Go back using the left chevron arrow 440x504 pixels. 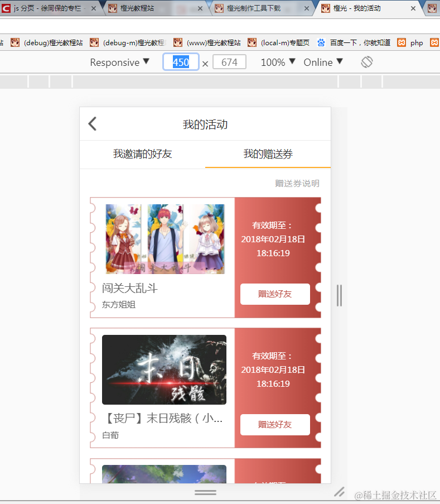pyautogui.click(x=93, y=124)
